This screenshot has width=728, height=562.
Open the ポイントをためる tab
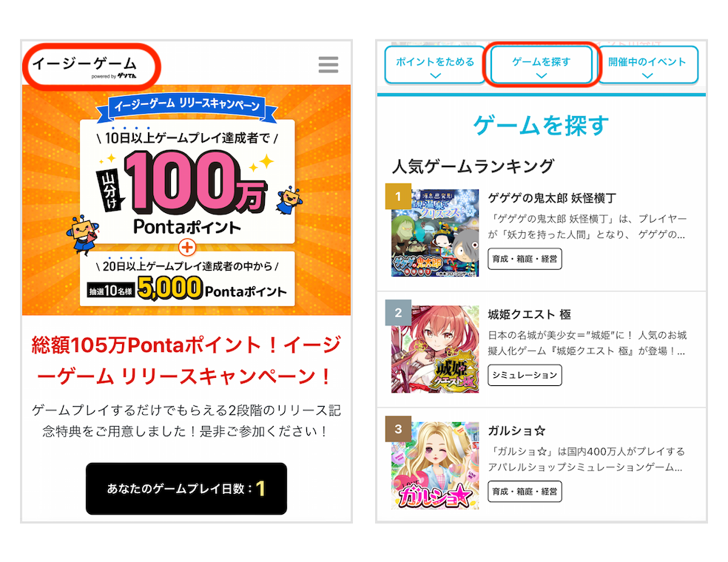point(435,65)
